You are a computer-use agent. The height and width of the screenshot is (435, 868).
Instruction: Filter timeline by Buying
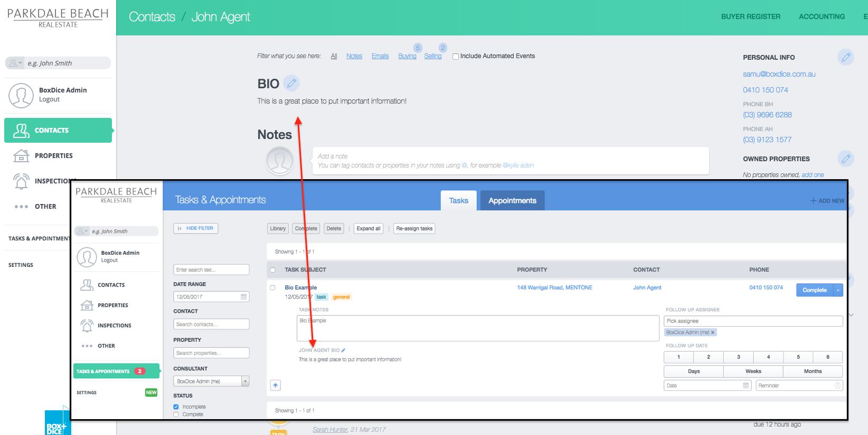(407, 56)
